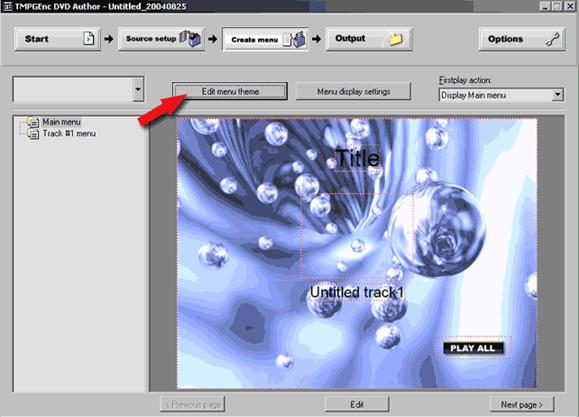This screenshot has width=579, height=417.
Task: Select Main menu in the tree
Action: tap(61, 122)
